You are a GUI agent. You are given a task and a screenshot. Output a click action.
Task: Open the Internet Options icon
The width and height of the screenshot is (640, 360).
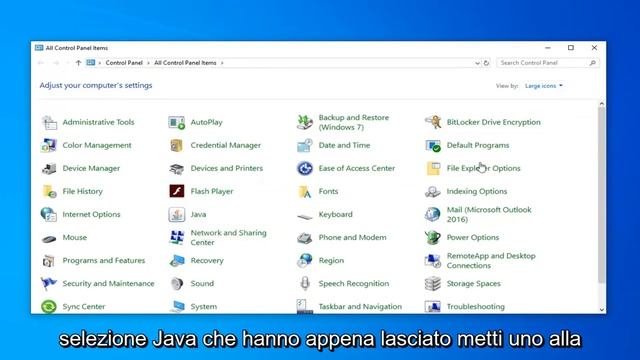click(x=49, y=214)
